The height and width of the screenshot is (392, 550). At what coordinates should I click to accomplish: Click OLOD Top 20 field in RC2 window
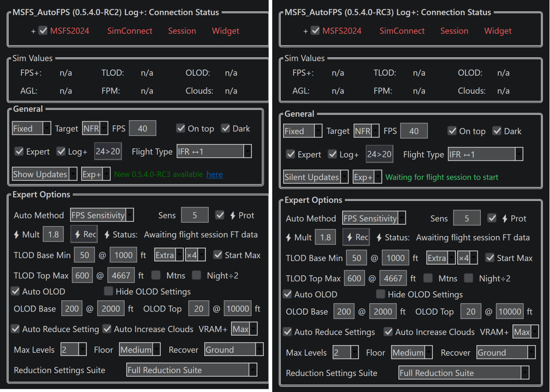[x=199, y=308]
